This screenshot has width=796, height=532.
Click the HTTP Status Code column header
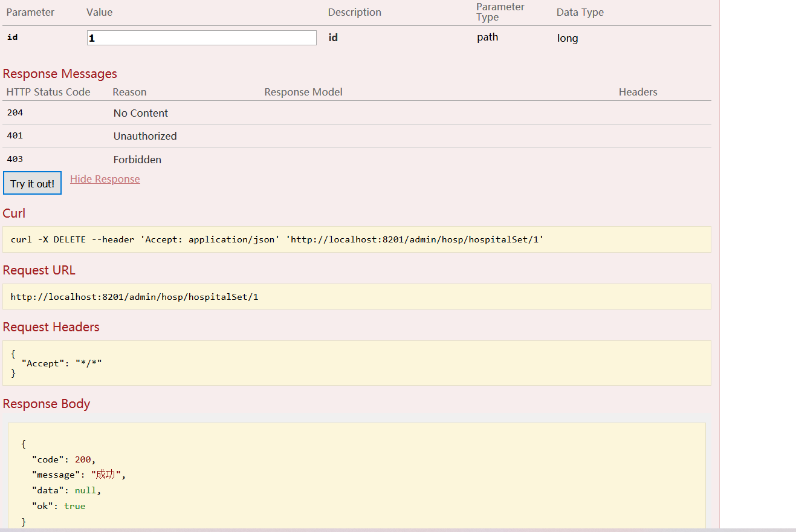48,92
